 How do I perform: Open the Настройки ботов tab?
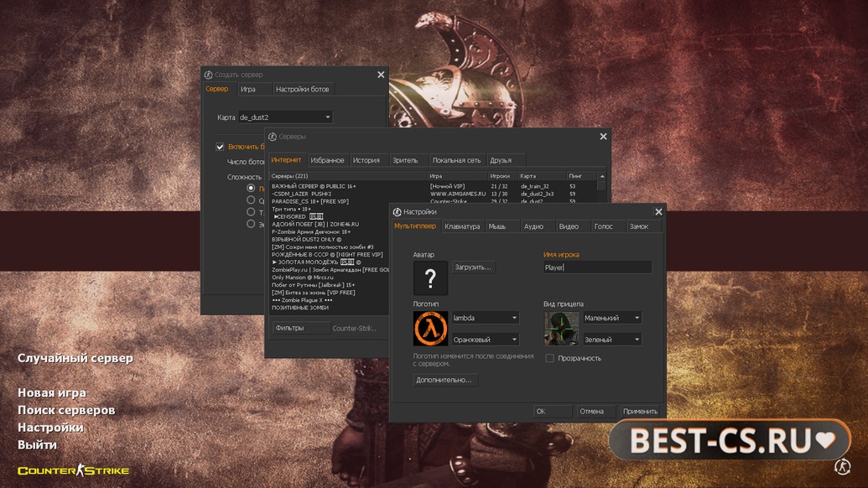(302, 89)
